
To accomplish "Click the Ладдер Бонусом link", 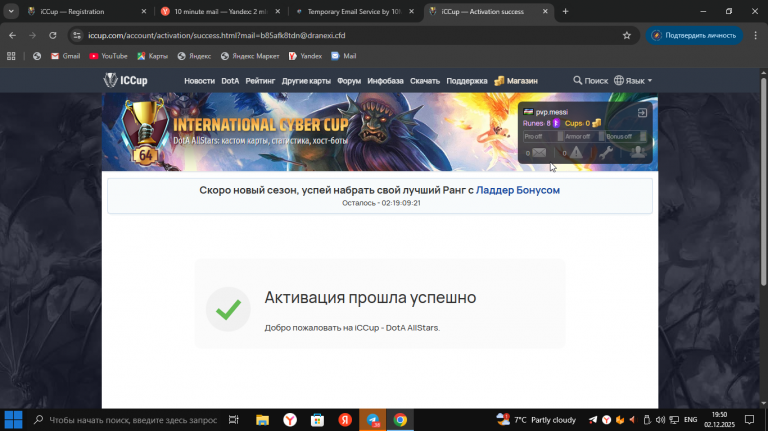I will [518, 190].
